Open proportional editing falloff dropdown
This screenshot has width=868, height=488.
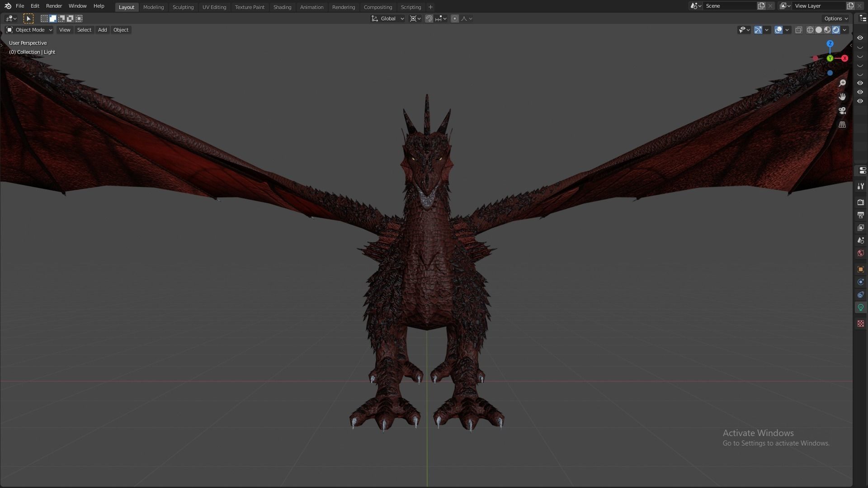[x=467, y=19]
